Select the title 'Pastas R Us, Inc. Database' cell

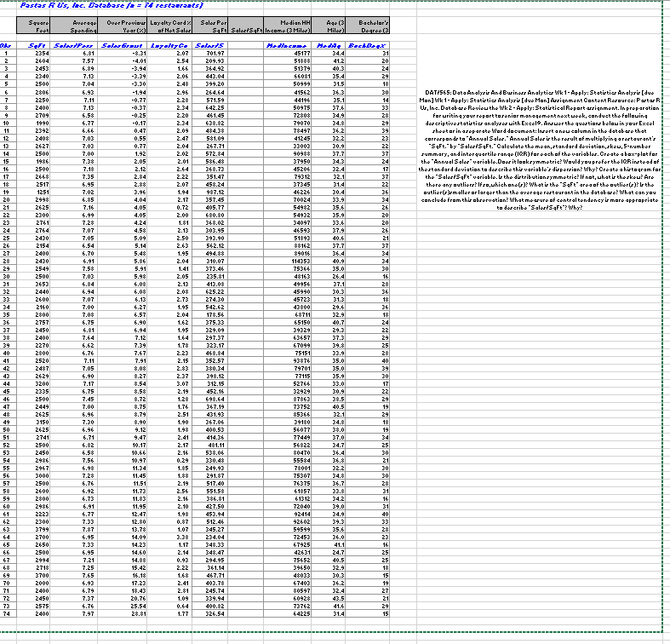click(112, 5)
